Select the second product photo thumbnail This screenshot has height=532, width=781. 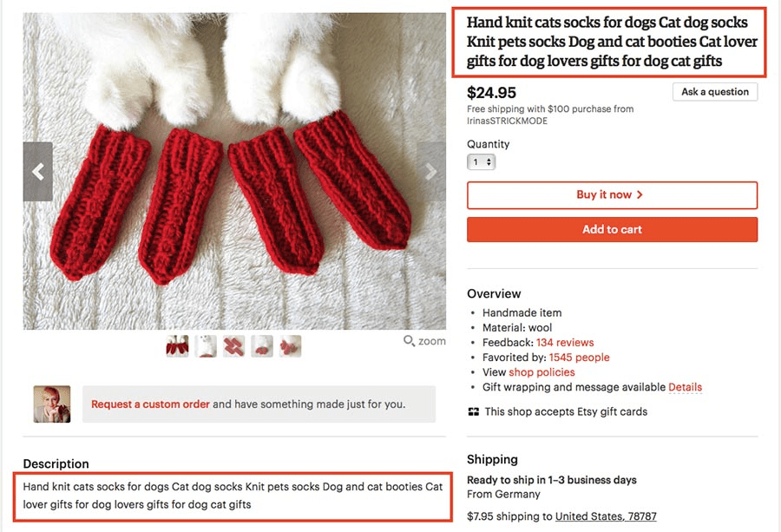click(206, 345)
